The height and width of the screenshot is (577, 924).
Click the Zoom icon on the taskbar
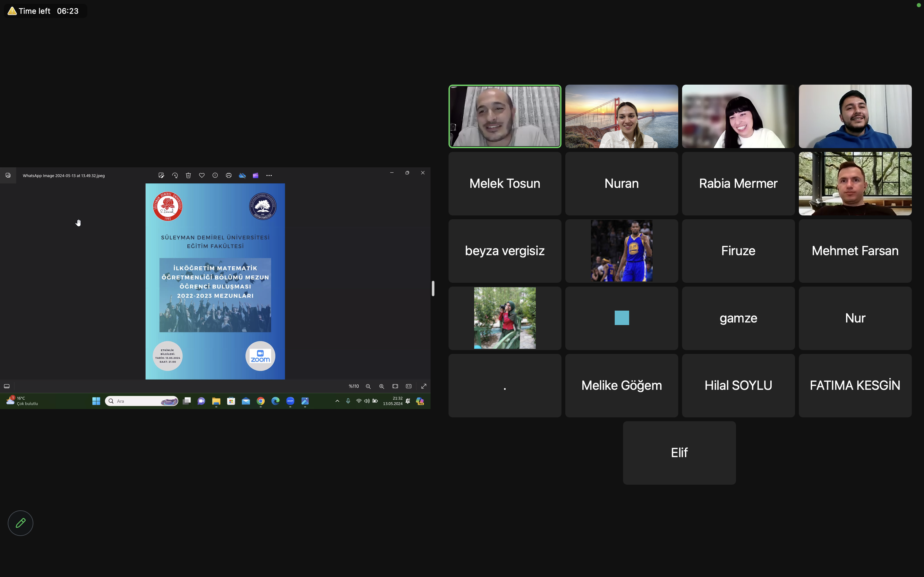290,401
